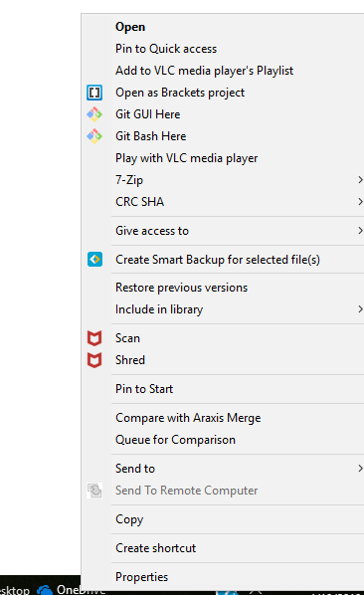This screenshot has height=595, width=364.
Task: Click the Git Bash Here icon
Action: tap(94, 136)
